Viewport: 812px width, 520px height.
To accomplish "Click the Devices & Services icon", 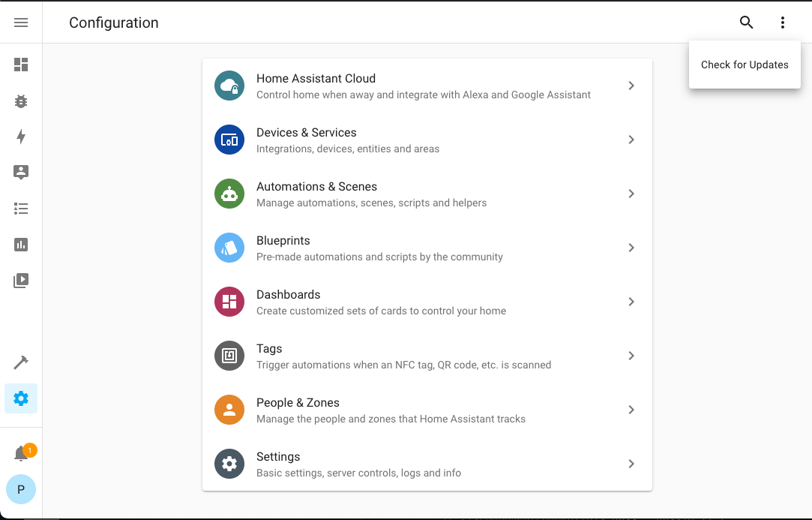I will [229, 140].
